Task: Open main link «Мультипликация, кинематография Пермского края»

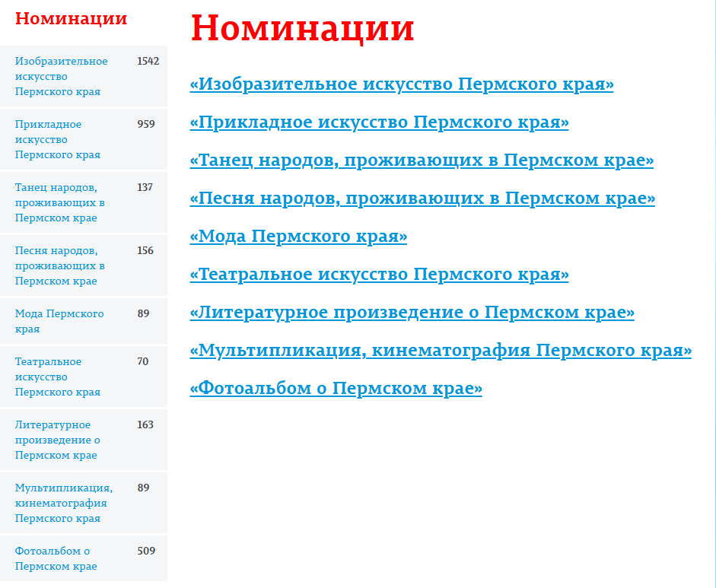Action: pyautogui.click(x=441, y=351)
